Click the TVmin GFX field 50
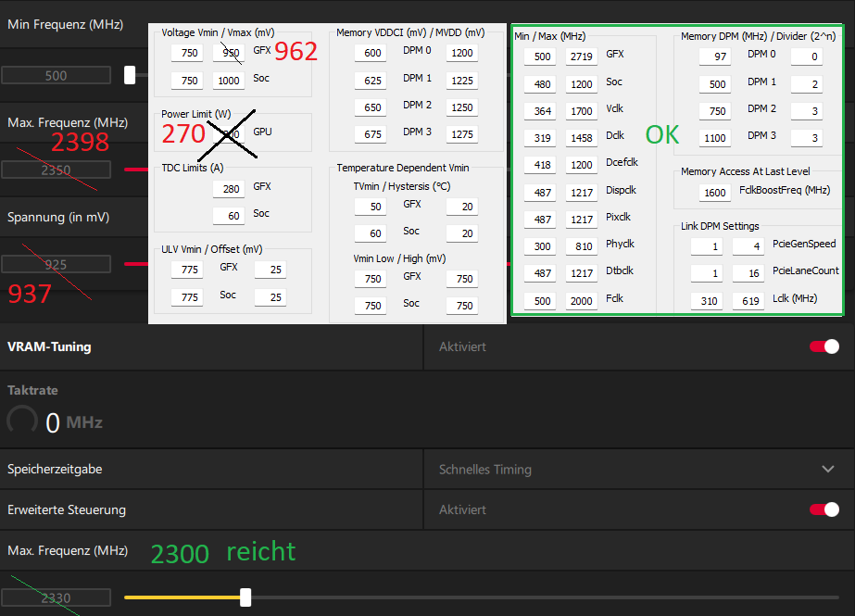855x616 pixels. click(x=371, y=207)
